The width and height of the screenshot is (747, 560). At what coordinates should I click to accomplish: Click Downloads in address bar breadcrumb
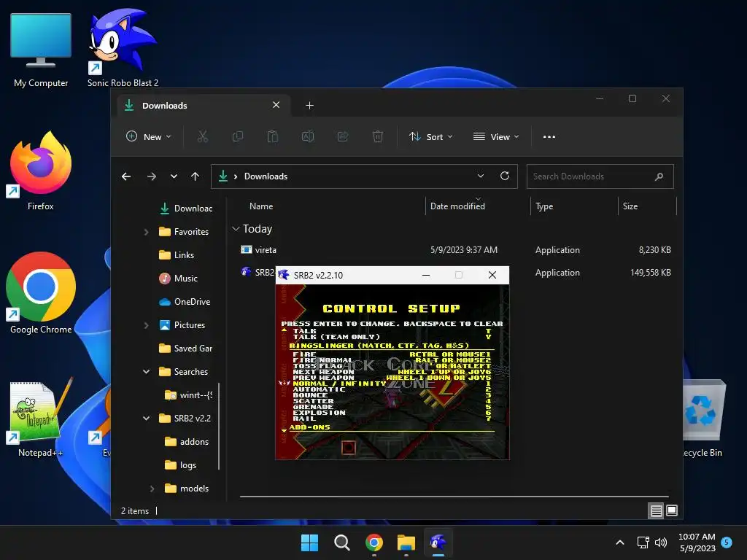point(266,176)
